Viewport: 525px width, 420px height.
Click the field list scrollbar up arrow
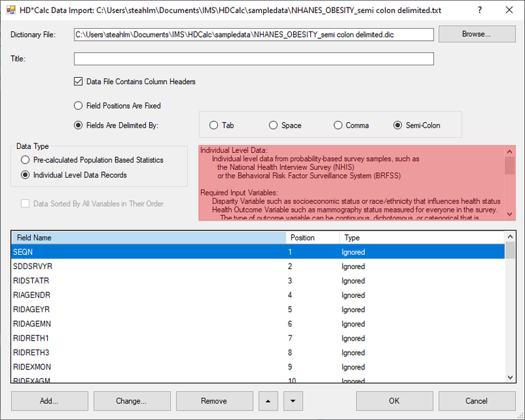(x=509, y=236)
